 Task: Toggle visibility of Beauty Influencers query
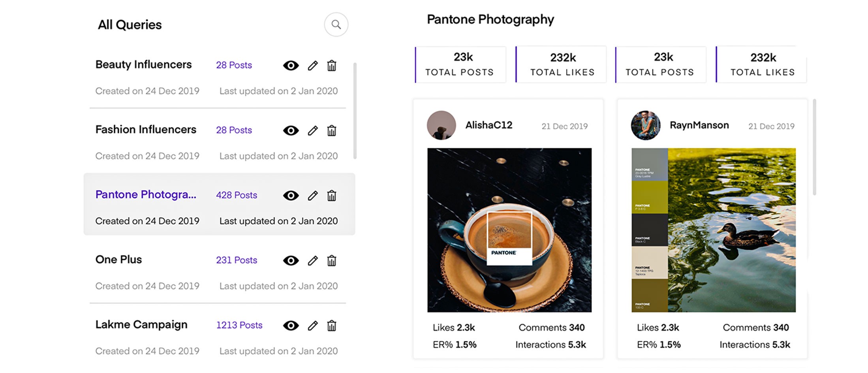click(x=291, y=66)
